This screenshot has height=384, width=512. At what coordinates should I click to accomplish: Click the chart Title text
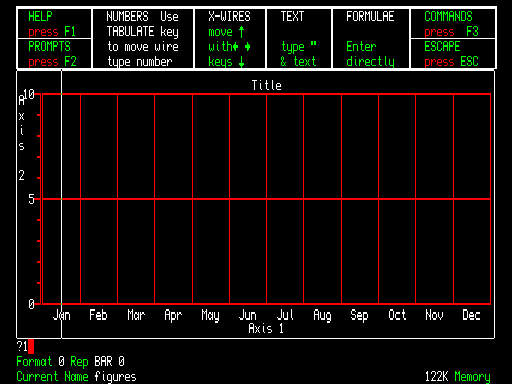click(x=267, y=85)
